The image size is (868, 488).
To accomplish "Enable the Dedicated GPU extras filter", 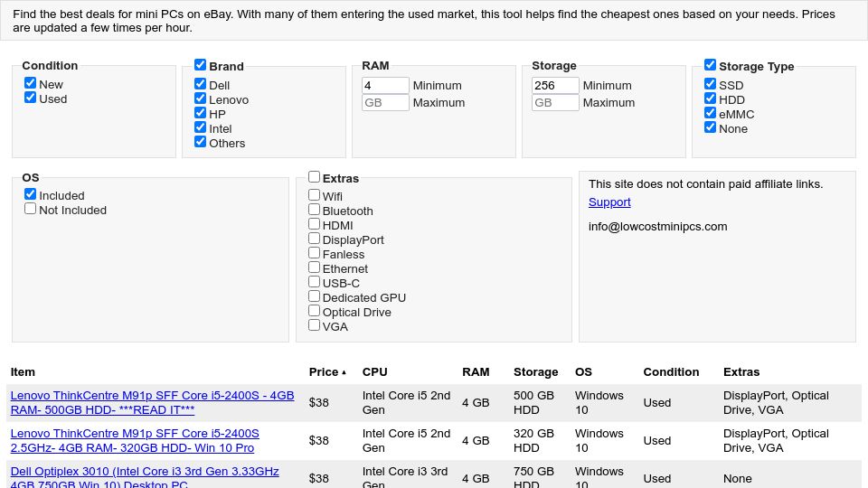I will [314, 296].
